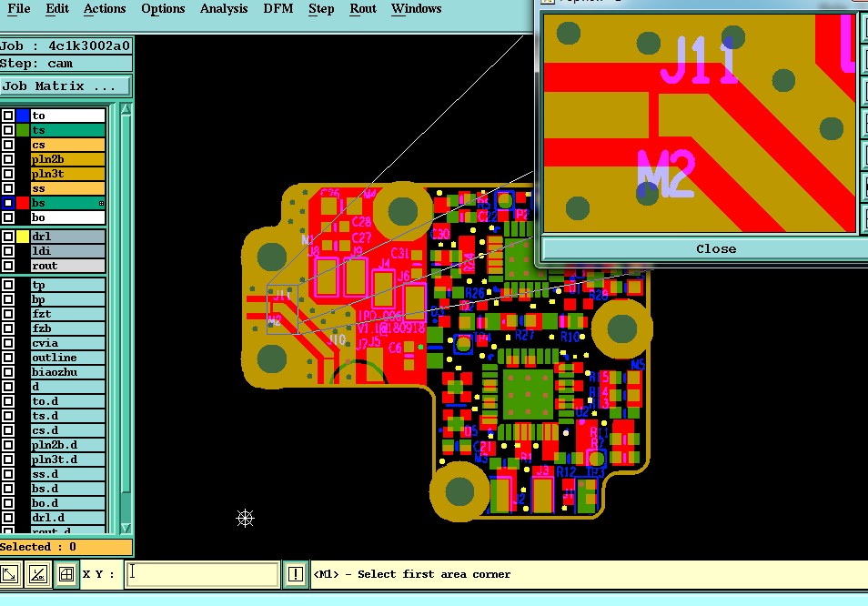The height and width of the screenshot is (606, 868).
Task: Click inside the X Y coordinate input field
Action: (x=202, y=574)
